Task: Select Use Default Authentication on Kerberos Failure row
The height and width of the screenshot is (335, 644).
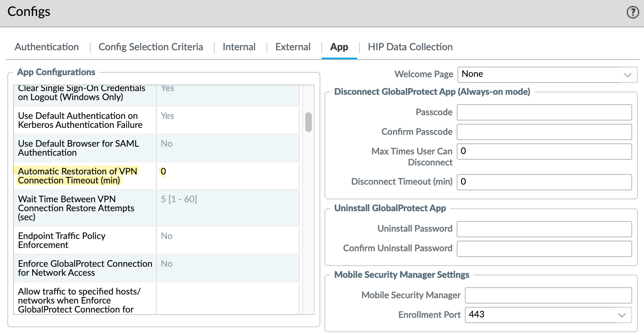Action: 156,121
